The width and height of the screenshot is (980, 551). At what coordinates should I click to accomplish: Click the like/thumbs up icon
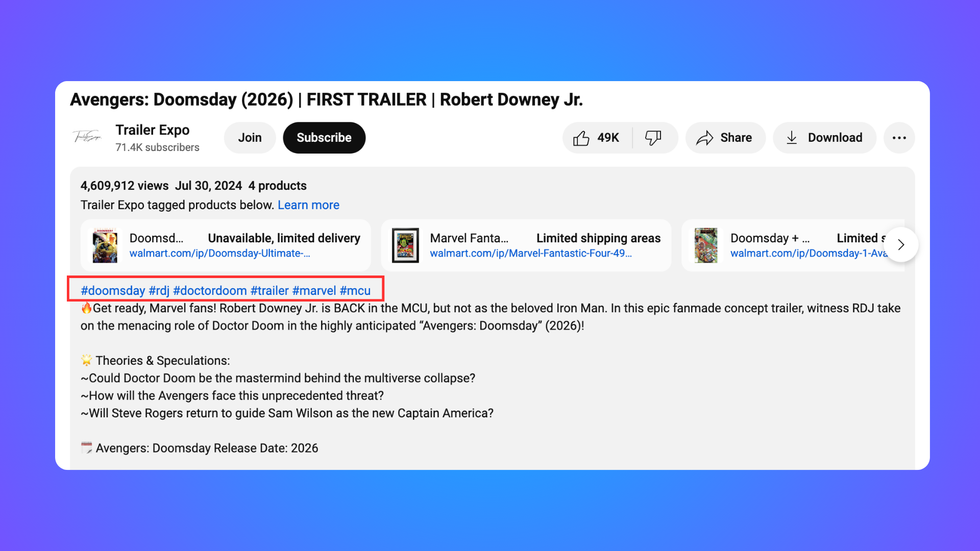pos(581,137)
